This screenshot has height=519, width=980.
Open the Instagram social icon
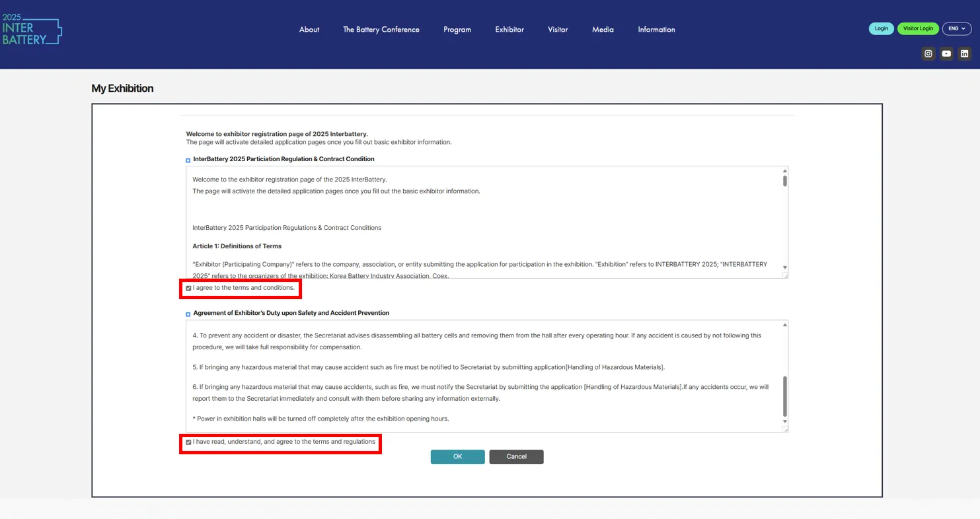coord(928,53)
